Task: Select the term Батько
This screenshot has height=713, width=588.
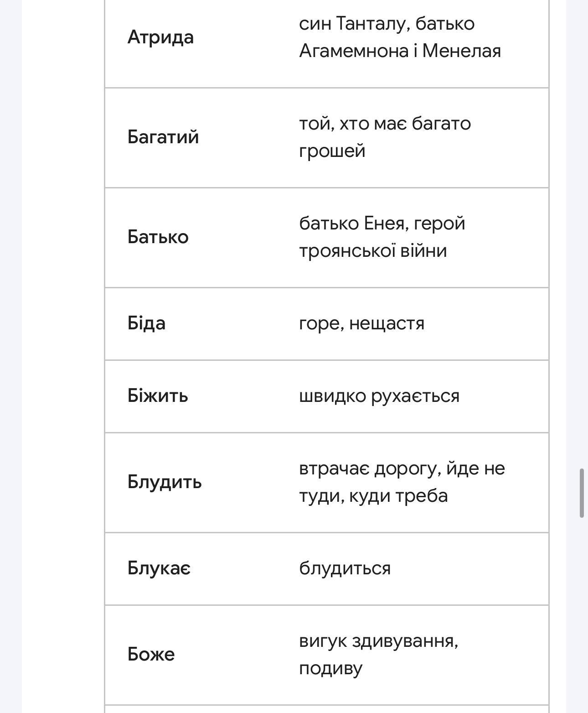Action: (x=158, y=237)
